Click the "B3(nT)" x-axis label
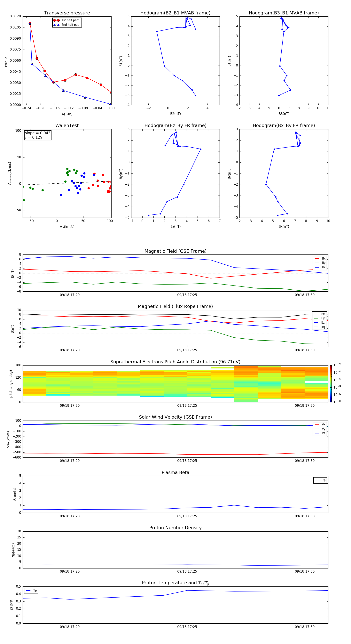The height and width of the screenshot is (644, 351). tap(284, 114)
